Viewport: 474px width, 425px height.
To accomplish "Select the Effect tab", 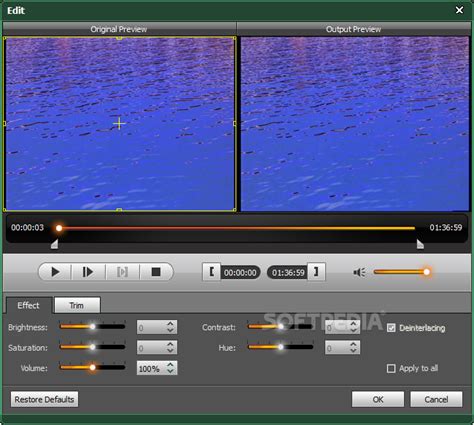I will click(29, 305).
